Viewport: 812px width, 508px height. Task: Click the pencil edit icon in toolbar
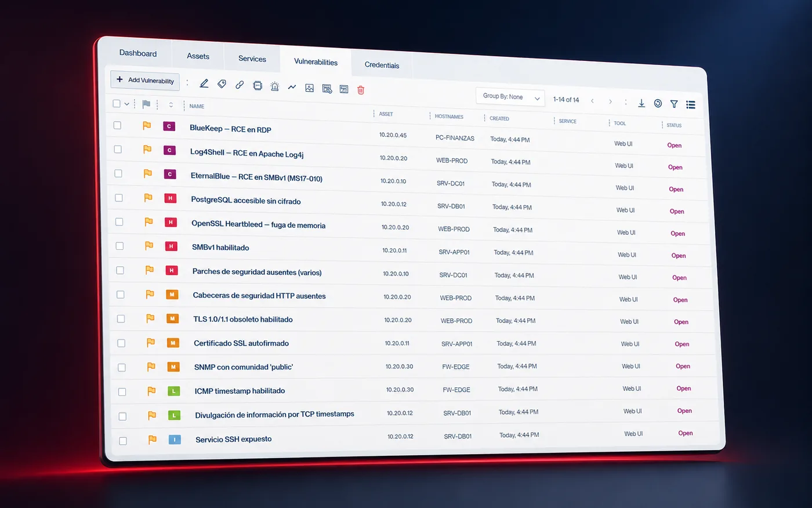204,84
